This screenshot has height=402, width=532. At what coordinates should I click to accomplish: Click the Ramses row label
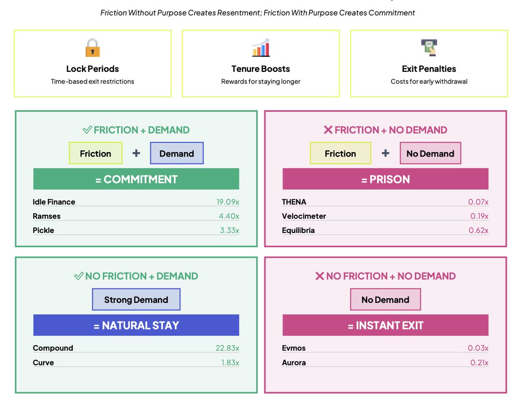[47, 216]
